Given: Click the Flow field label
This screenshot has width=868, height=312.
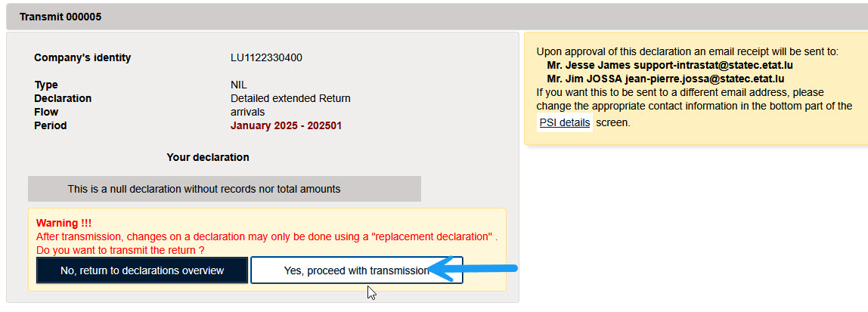Looking at the screenshot, I should pyautogui.click(x=46, y=112).
